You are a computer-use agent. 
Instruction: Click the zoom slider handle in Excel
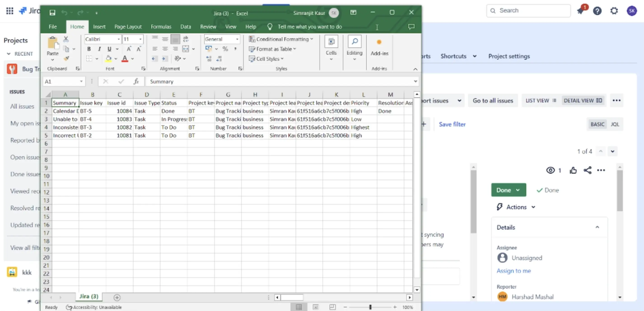click(370, 307)
